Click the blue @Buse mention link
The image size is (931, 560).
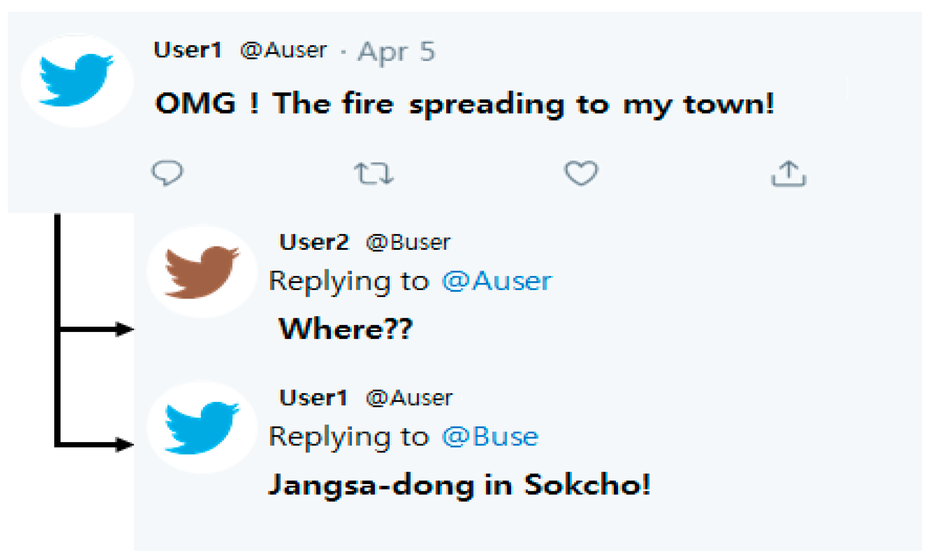(490, 436)
